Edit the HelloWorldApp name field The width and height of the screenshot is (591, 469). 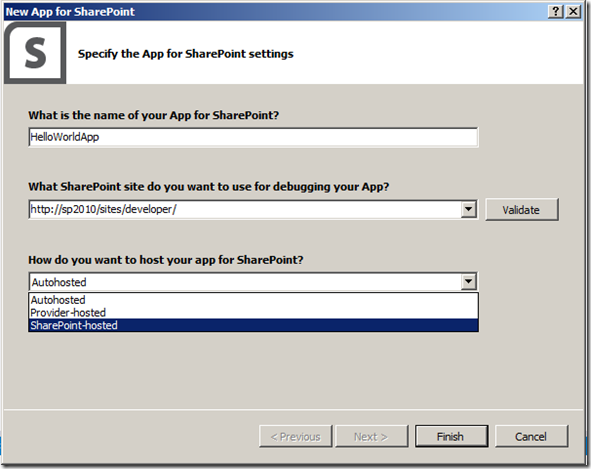[253, 137]
